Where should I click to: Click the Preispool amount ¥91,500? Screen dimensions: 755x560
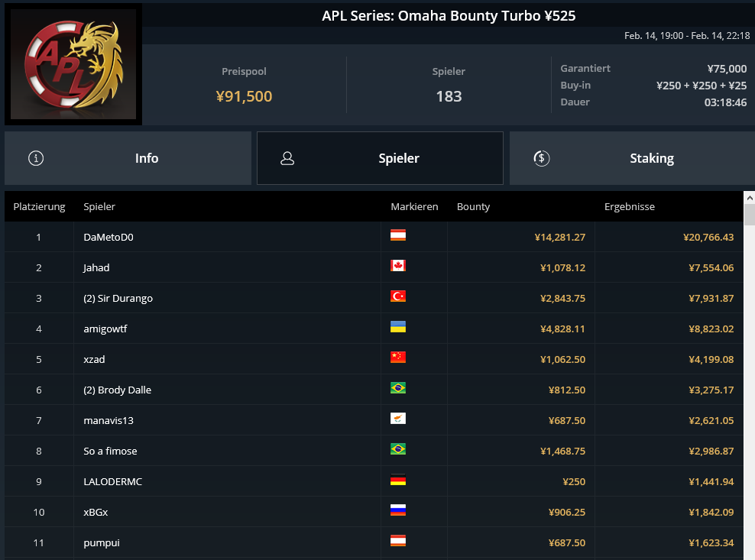244,96
